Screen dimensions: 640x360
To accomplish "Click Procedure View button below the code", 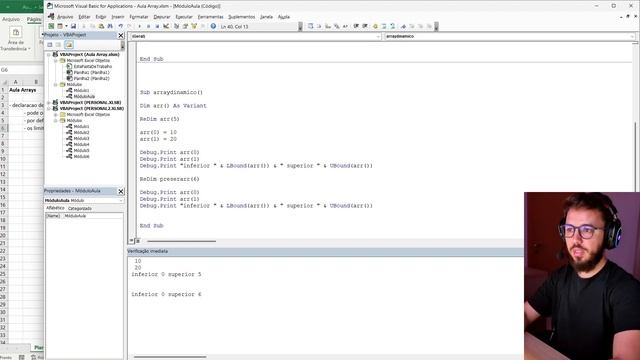I will 132,241.
